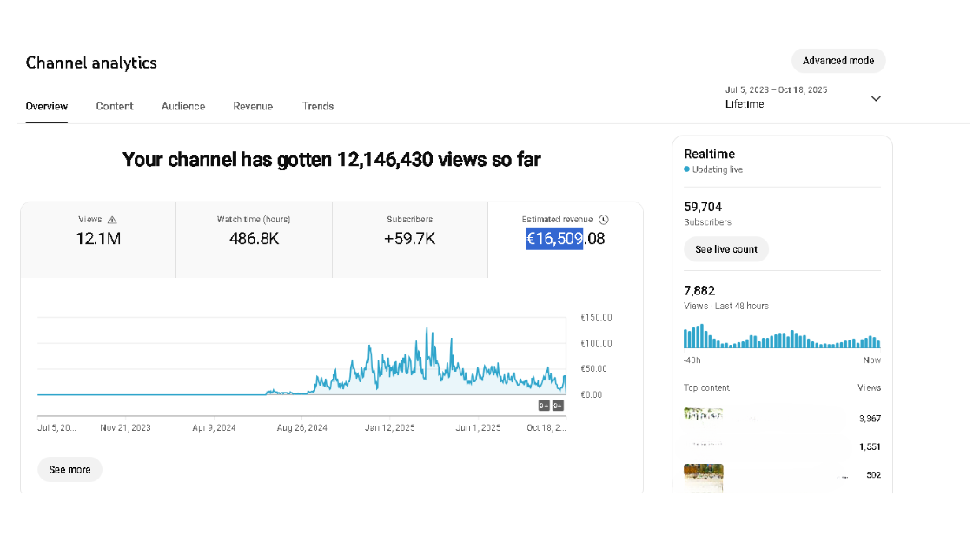
Task: Select the Views 12.1M metric card
Action: [98, 239]
